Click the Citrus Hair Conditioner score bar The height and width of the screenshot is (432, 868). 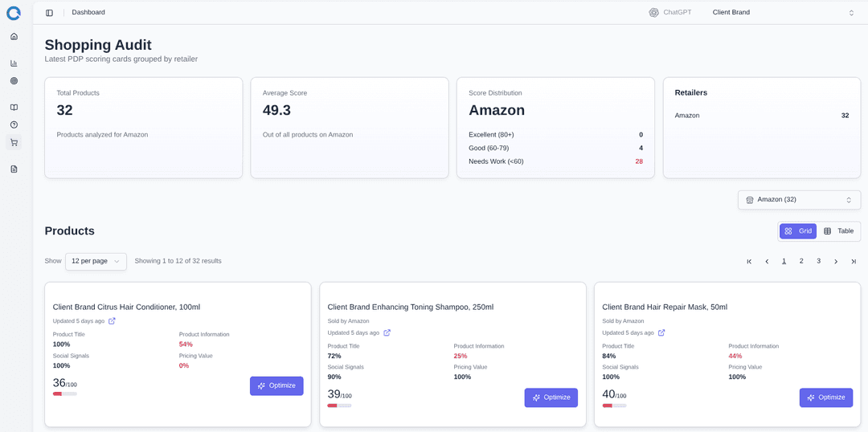[65, 393]
